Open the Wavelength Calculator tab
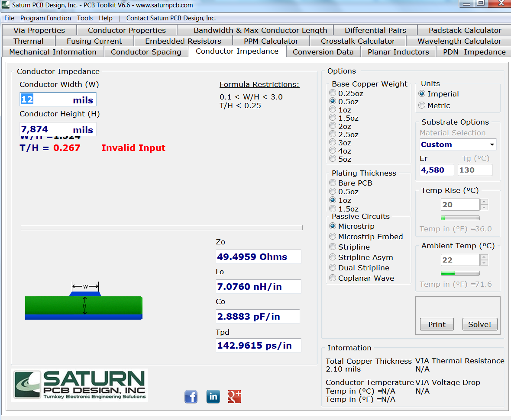Image resolution: width=511 pixels, height=420 pixels. click(459, 41)
